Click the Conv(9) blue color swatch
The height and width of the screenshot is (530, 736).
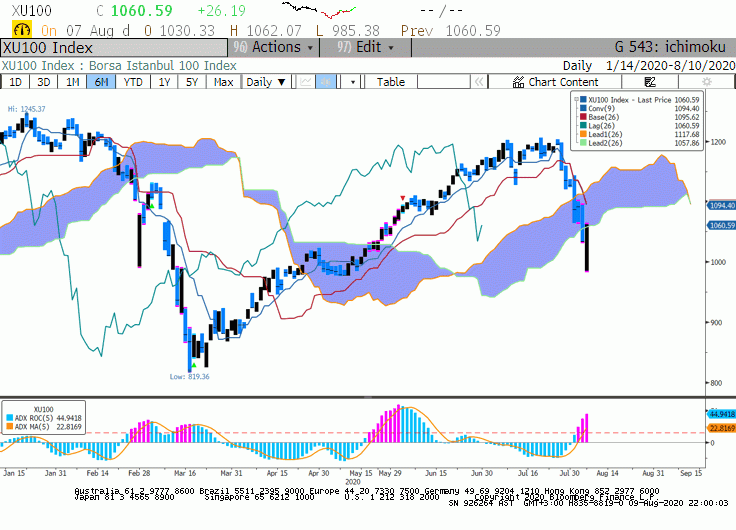click(x=583, y=108)
